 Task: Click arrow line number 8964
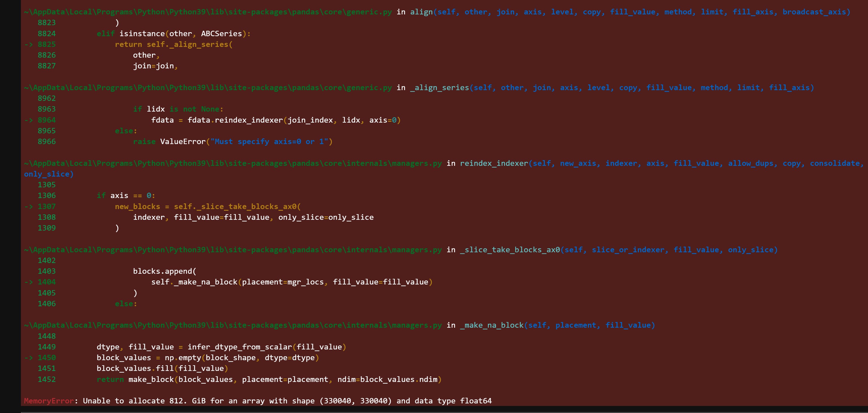(x=47, y=120)
